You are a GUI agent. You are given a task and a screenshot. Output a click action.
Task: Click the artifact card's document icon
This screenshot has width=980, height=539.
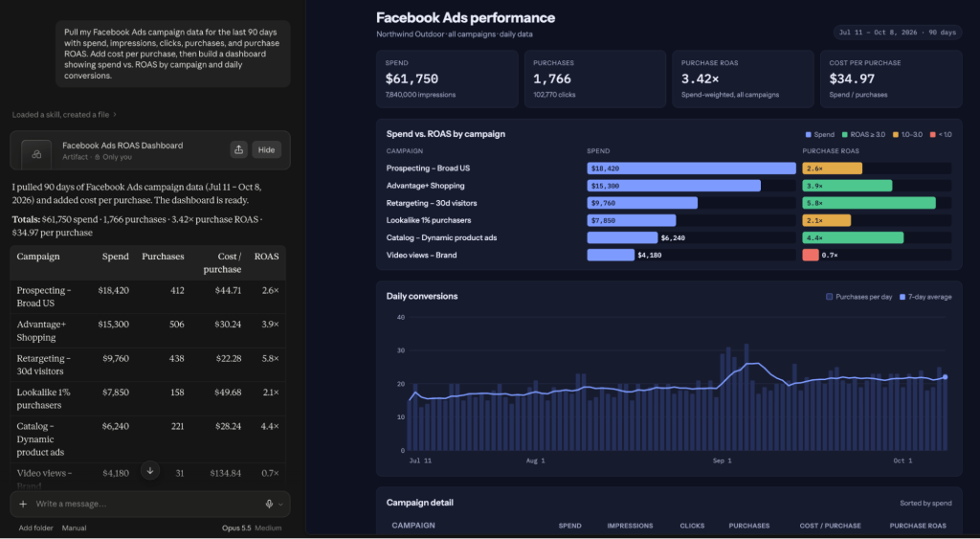[x=36, y=154]
